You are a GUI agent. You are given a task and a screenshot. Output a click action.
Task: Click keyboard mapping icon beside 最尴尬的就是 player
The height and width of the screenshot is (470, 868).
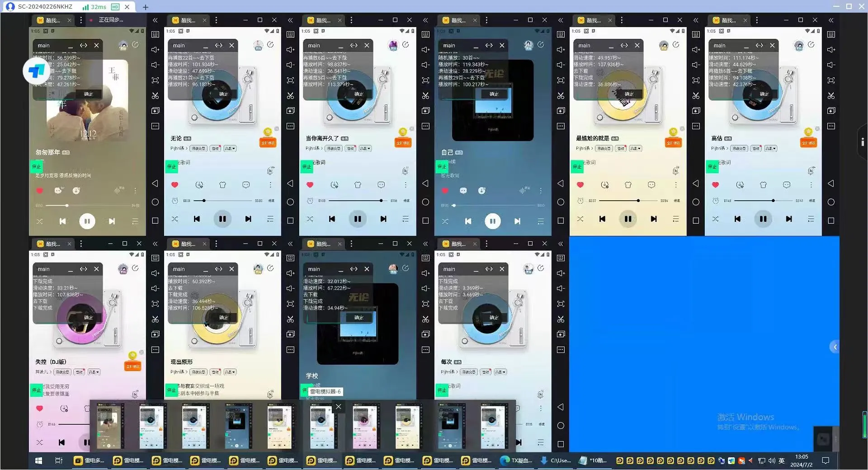696,34
